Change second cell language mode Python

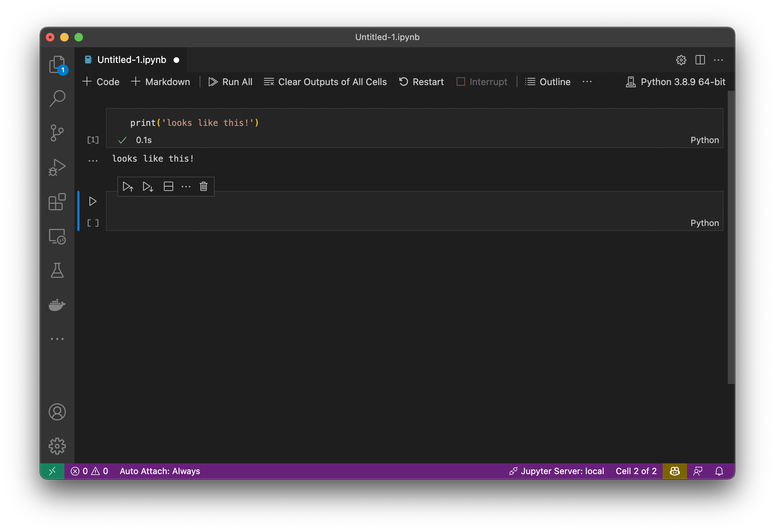[705, 223]
